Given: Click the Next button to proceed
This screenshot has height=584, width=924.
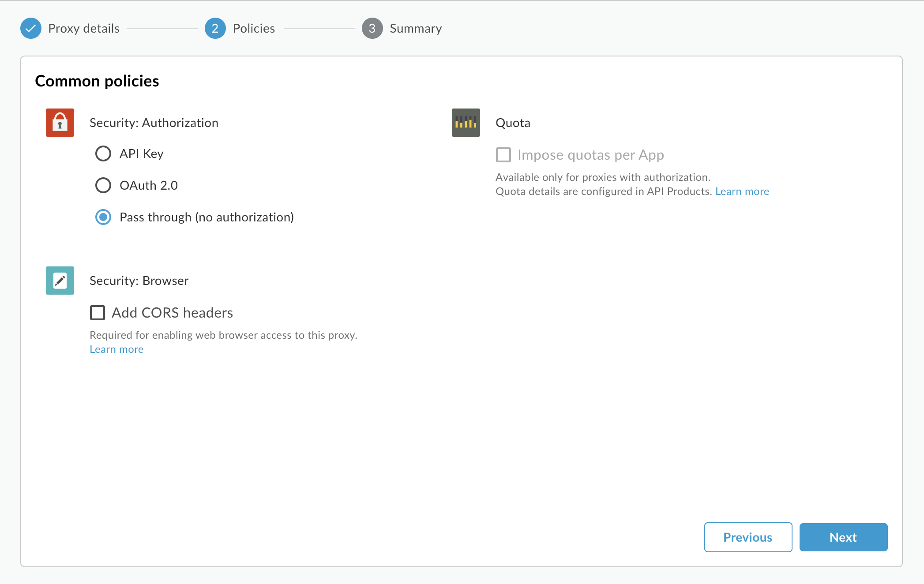Looking at the screenshot, I should pyautogui.click(x=843, y=537).
